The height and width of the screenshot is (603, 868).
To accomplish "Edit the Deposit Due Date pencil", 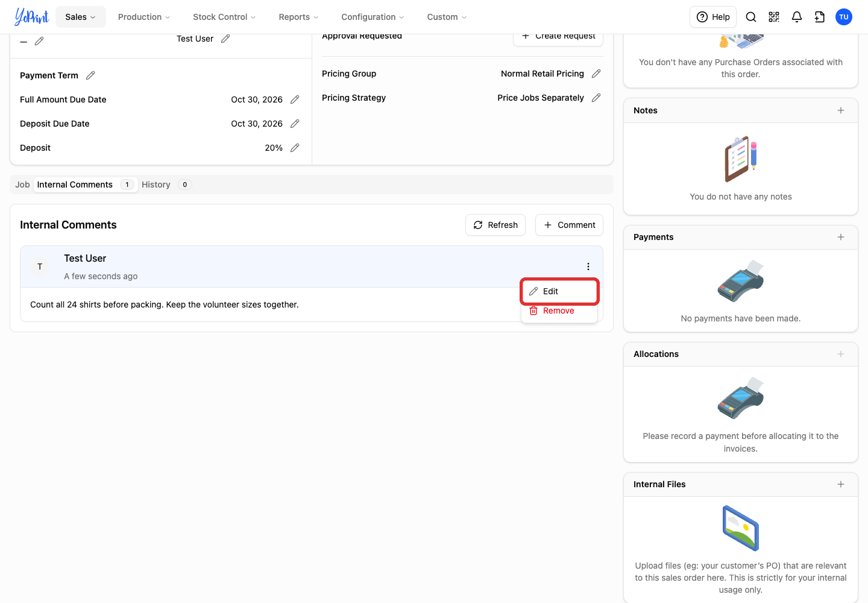I will tap(295, 124).
